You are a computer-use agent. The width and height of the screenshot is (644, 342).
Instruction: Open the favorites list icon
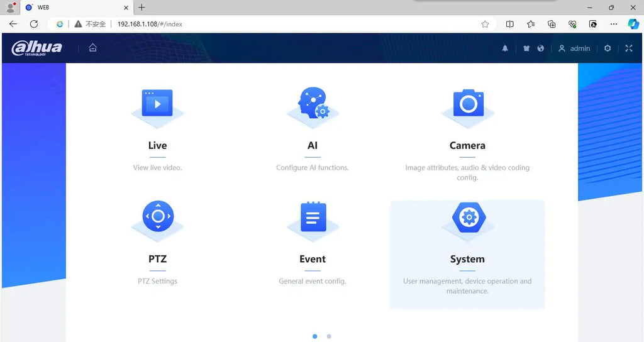tap(531, 25)
